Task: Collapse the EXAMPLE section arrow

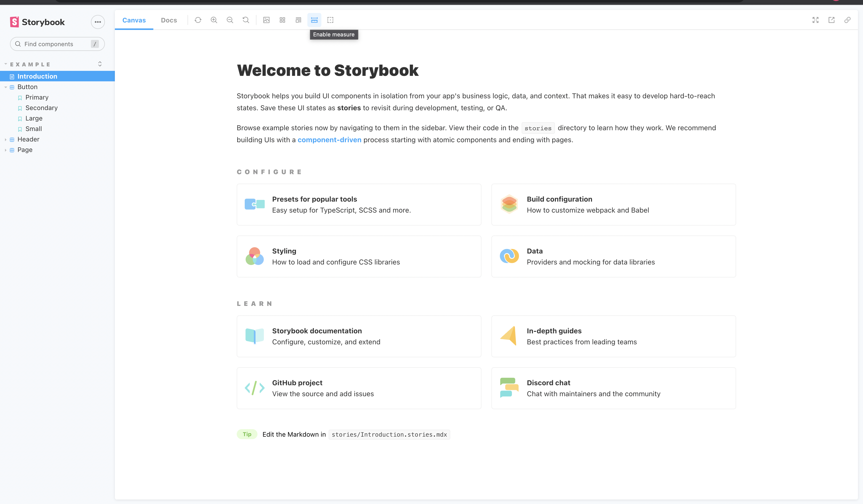Action: tap(6, 64)
